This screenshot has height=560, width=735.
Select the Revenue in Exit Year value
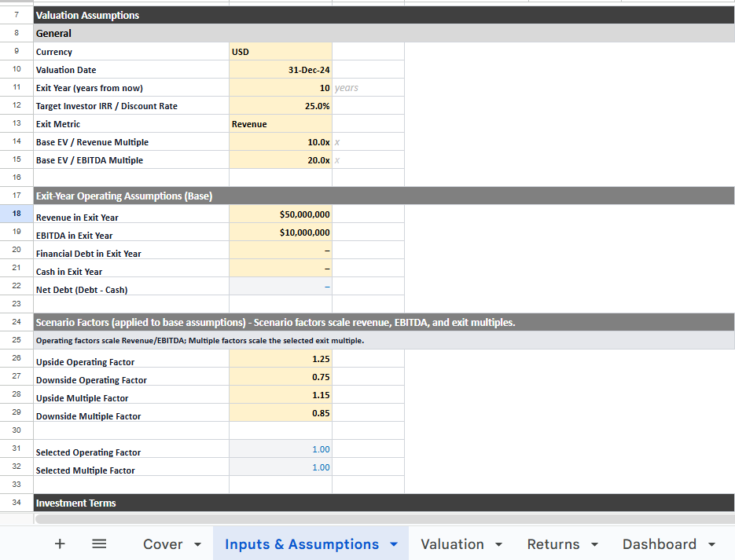pos(280,214)
